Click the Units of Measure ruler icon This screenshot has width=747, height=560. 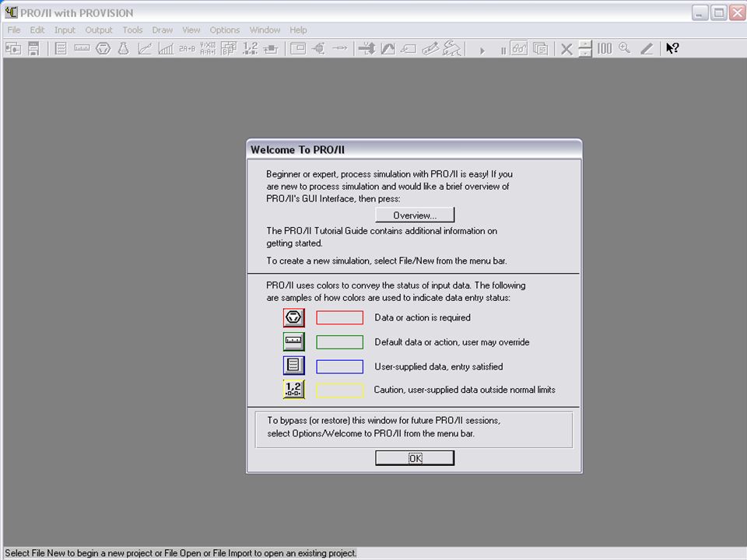click(x=82, y=48)
